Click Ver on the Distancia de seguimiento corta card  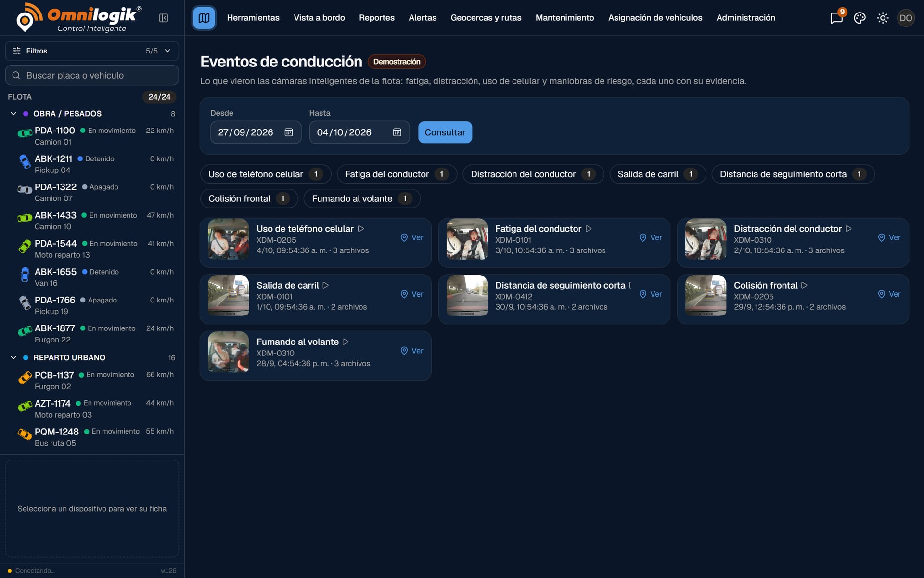click(651, 294)
